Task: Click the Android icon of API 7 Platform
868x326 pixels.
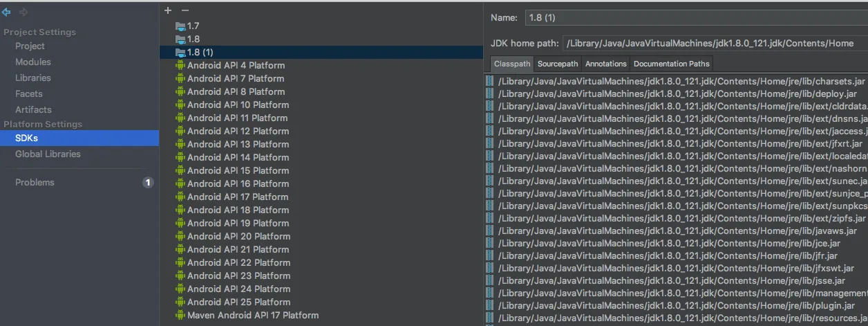Action: 180,78
